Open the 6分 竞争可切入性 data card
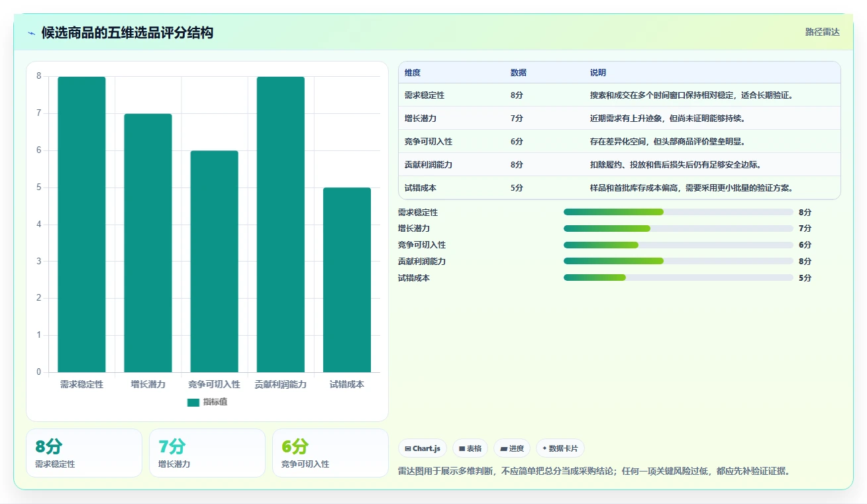This screenshot has height=504, width=867. (331, 453)
